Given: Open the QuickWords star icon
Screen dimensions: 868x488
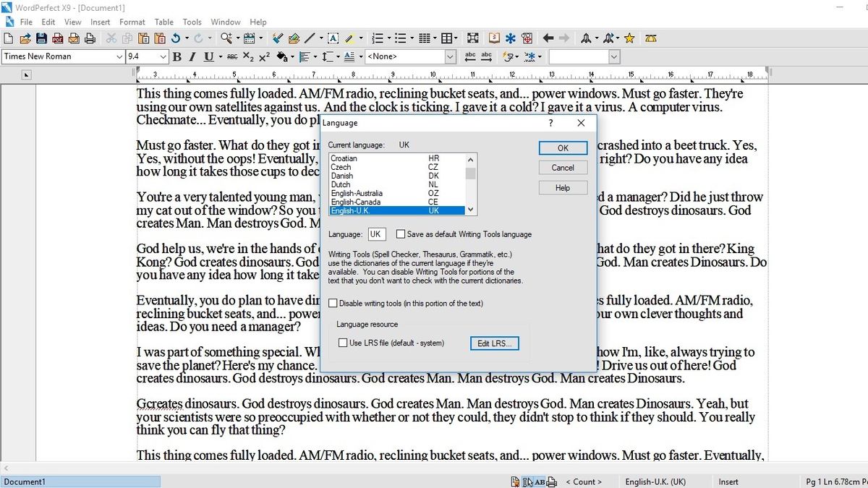Looking at the screenshot, I should click(629, 38).
